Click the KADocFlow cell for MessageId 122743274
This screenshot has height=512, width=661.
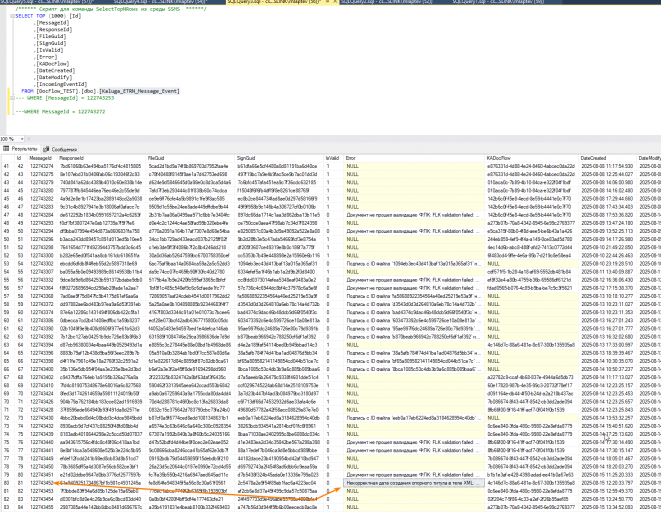pos(532,166)
